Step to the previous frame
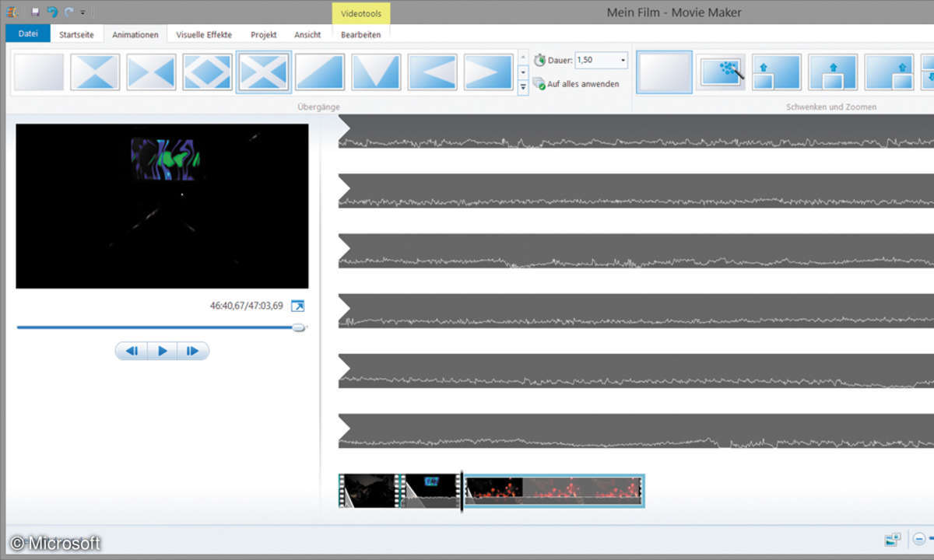The image size is (934, 560). (132, 351)
